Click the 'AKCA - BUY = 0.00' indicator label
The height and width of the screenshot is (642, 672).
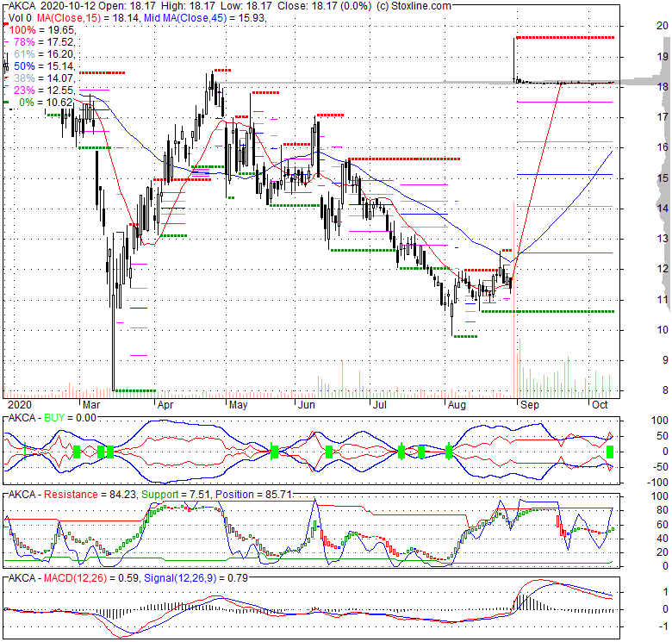[x=53, y=418]
